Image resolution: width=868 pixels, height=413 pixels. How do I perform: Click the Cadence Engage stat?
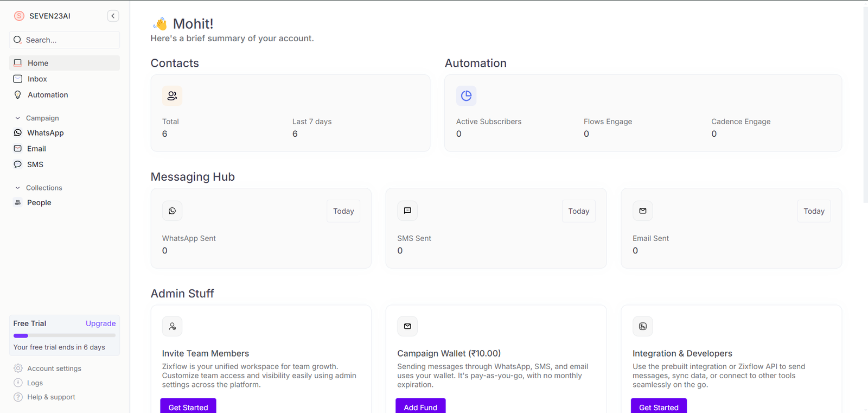741,128
